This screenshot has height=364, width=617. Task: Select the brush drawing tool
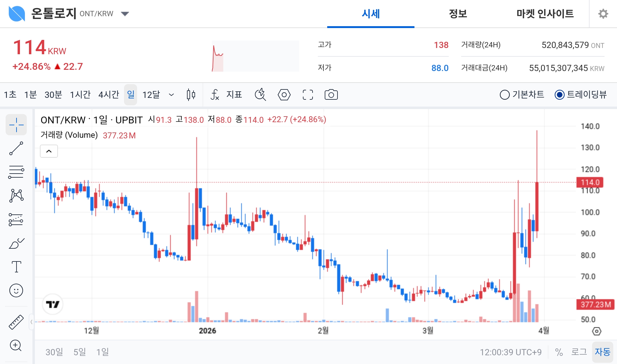[16, 243]
